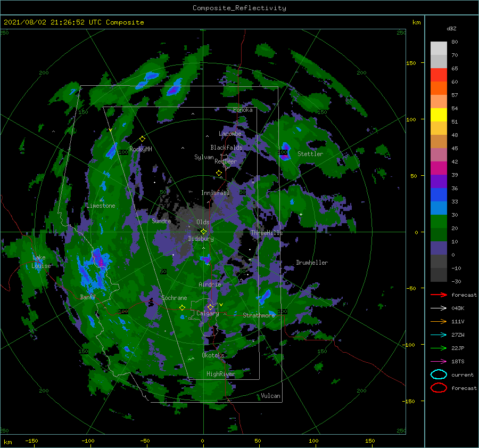Pick the royal blue 33-36 dBZ swatch
Viewport: 479px width, 448px height.
click(x=439, y=195)
